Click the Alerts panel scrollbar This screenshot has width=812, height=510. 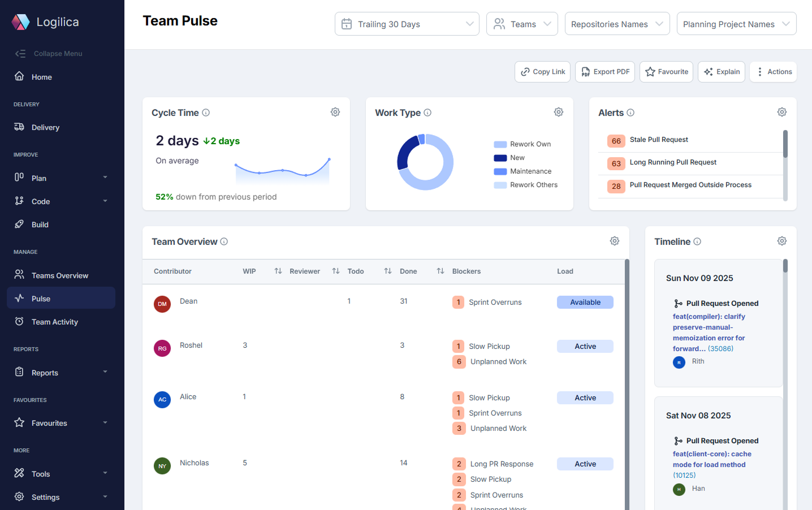click(x=785, y=144)
